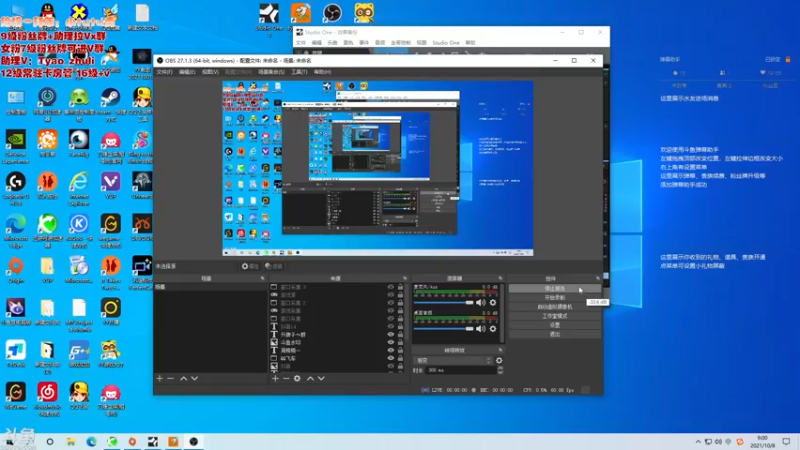
Task: Click the 麦克风/Aux volume slider
Action: coord(443,303)
